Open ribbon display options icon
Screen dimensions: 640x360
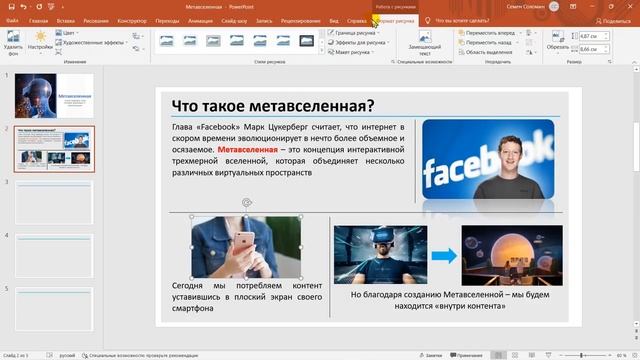573,7
